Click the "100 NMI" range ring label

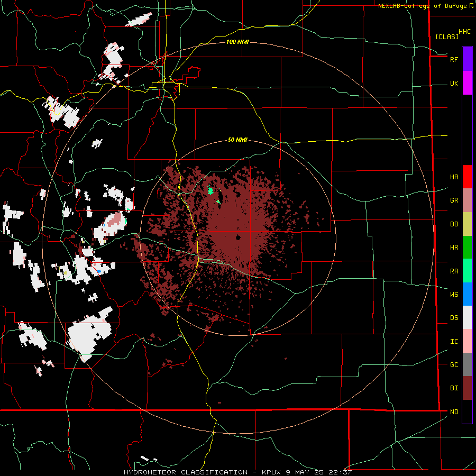(237, 42)
